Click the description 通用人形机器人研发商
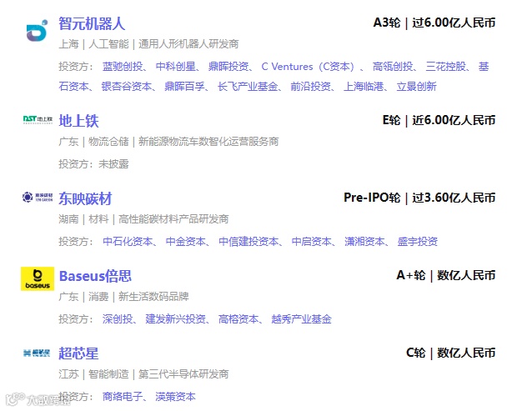This screenshot has width=532, height=411. click(188, 44)
